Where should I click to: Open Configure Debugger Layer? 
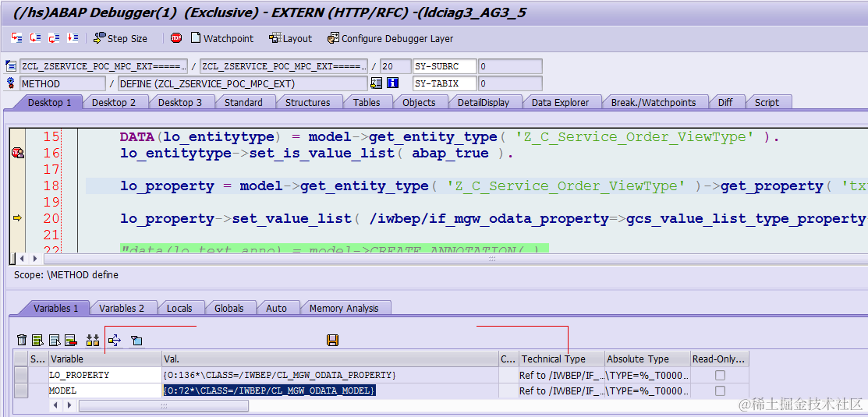click(390, 38)
